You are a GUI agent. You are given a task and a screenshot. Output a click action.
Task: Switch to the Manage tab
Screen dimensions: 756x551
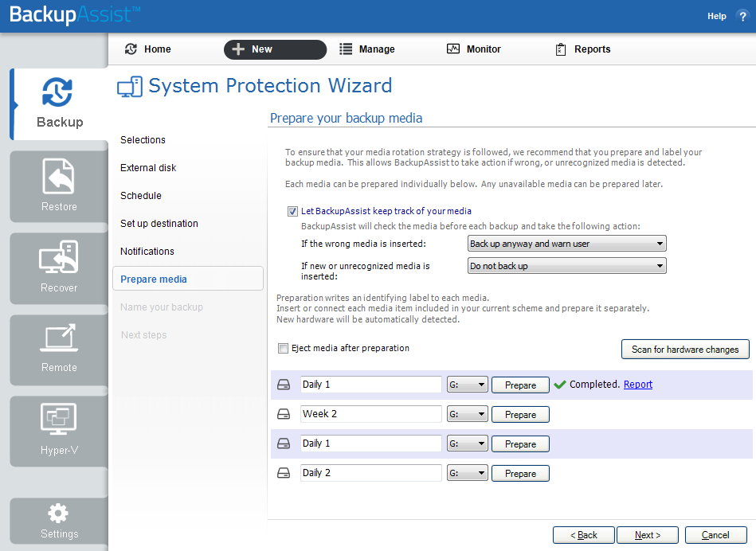click(367, 49)
